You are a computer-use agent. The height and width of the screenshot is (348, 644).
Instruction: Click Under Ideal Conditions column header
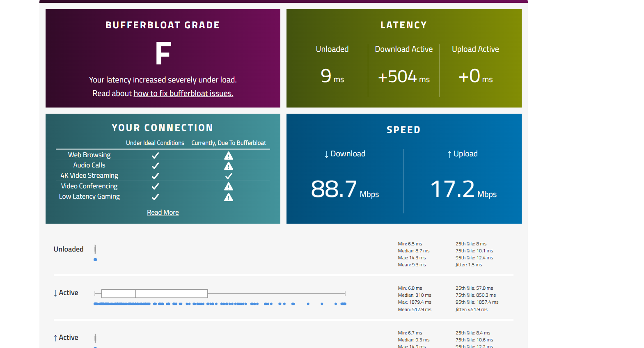coord(155,143)
